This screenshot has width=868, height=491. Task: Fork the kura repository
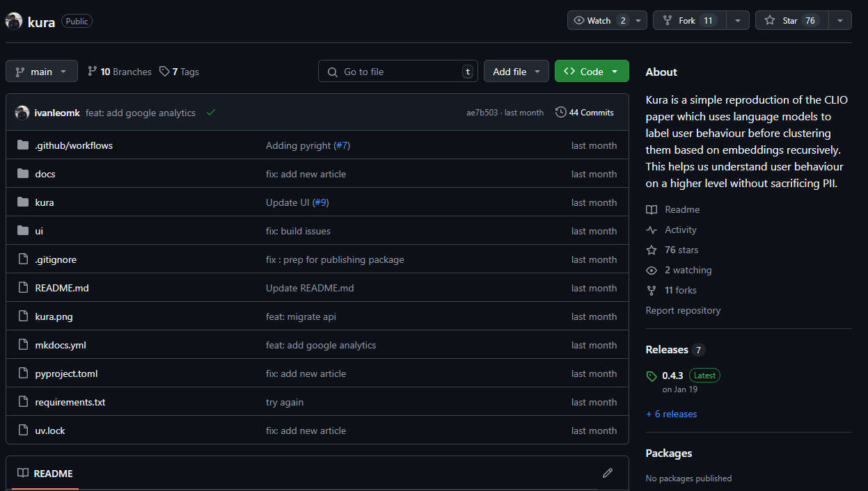pos(690,21)
